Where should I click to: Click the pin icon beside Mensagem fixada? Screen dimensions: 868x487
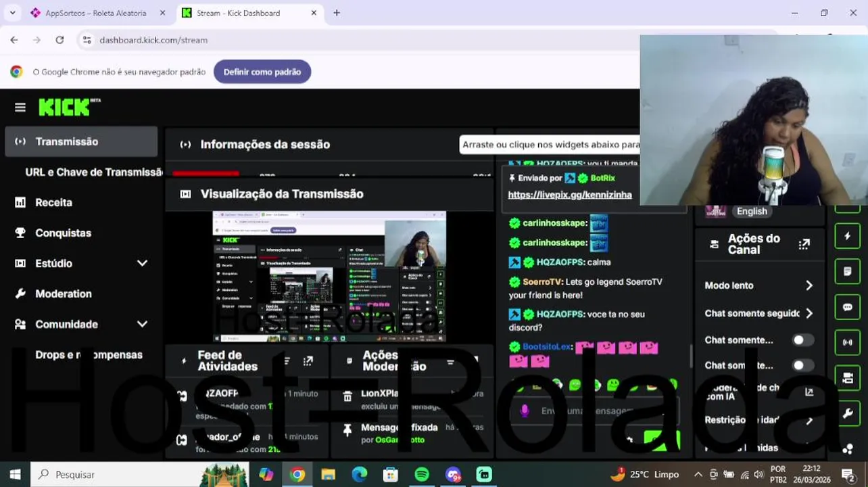[347, 430]
